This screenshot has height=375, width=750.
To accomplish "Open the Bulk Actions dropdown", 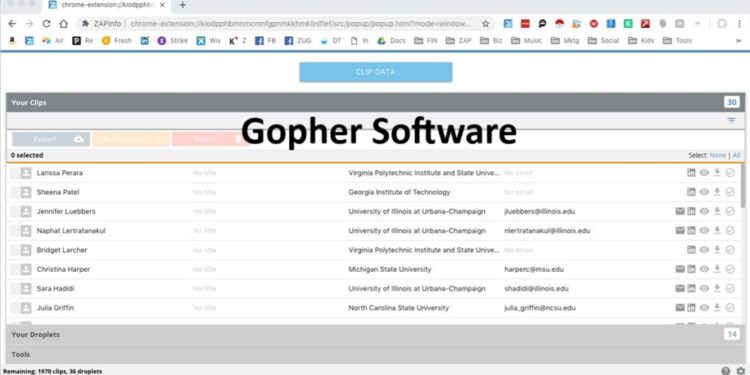I will pyautogui.click(x=131, y=139).
